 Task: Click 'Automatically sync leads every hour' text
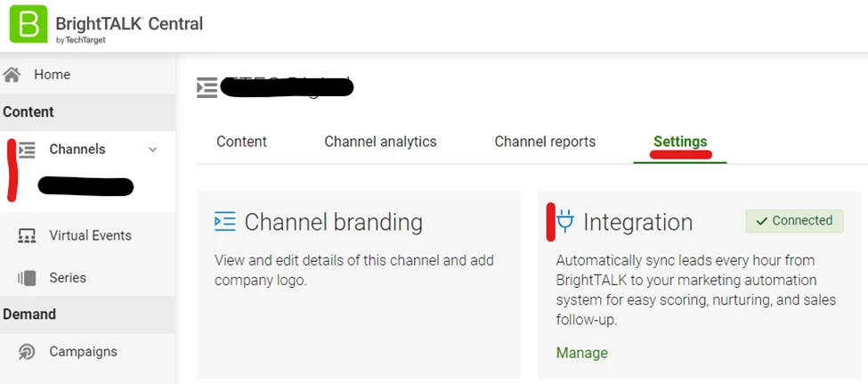pos(696,290)
